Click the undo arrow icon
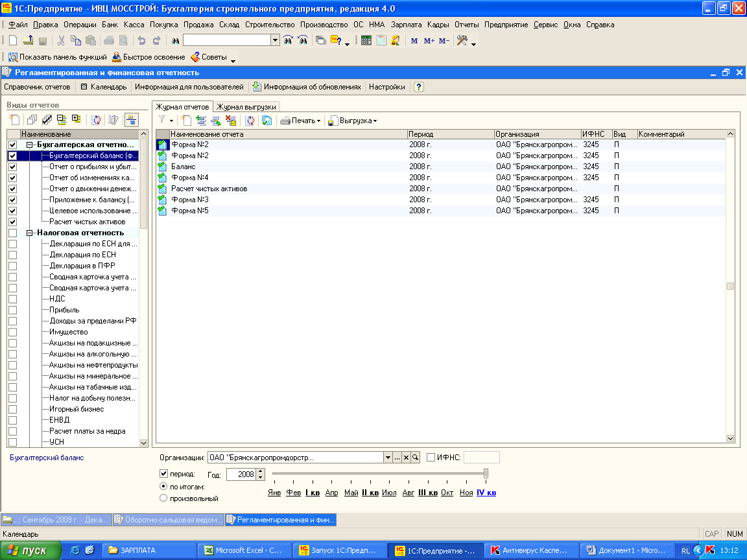 click(141, 40)
